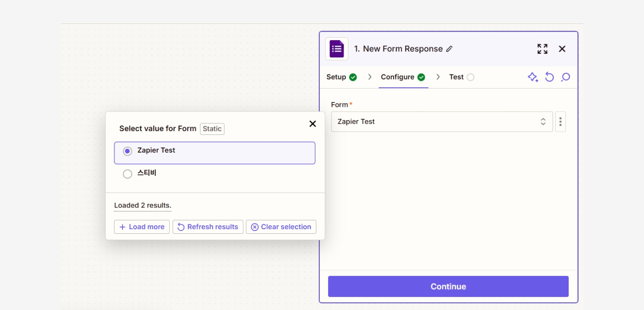Click the Refresh results button
This screenshot has height=310, width=644.
coord(208,227)
